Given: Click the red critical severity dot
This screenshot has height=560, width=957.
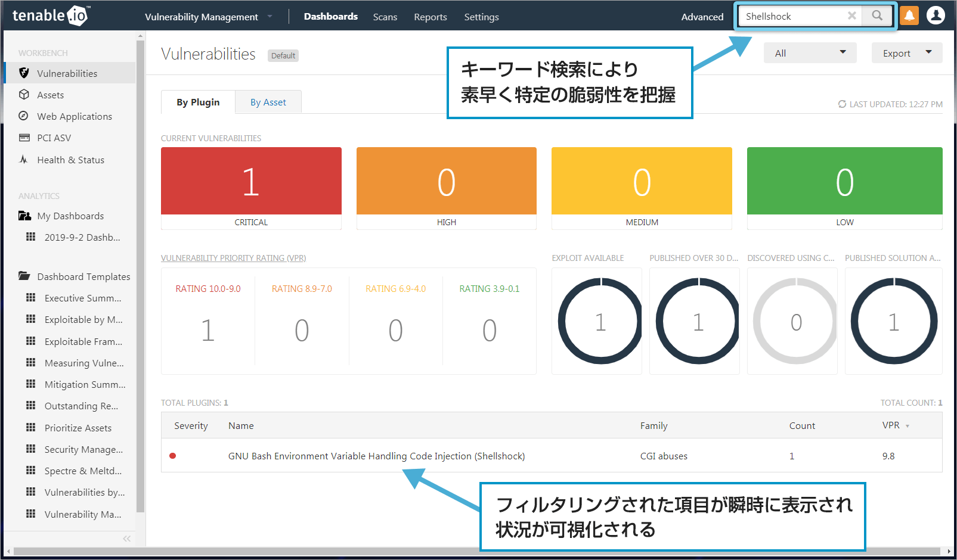Looking at the screenshot, I should [172, 456].
